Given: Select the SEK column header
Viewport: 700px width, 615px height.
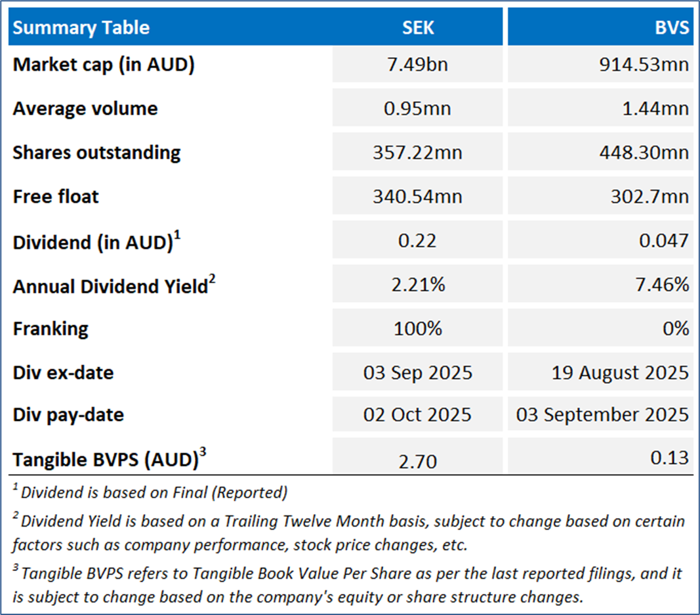Looking at the screenshot, I should click(418, 28).
